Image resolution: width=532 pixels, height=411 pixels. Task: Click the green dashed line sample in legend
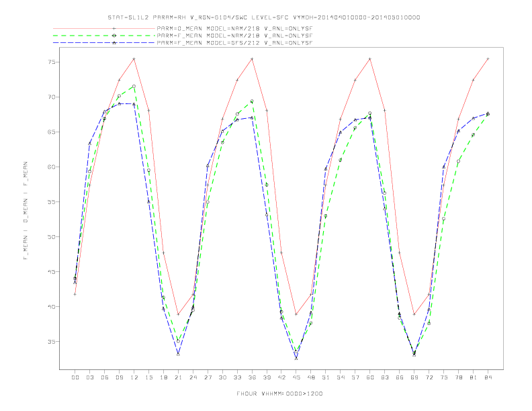[104, 36]
